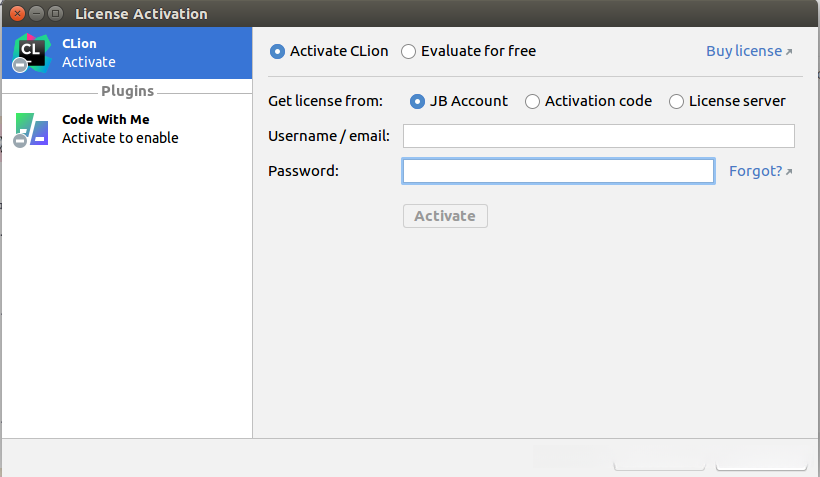Click the CLion logo icon

[x=29, y=52]
